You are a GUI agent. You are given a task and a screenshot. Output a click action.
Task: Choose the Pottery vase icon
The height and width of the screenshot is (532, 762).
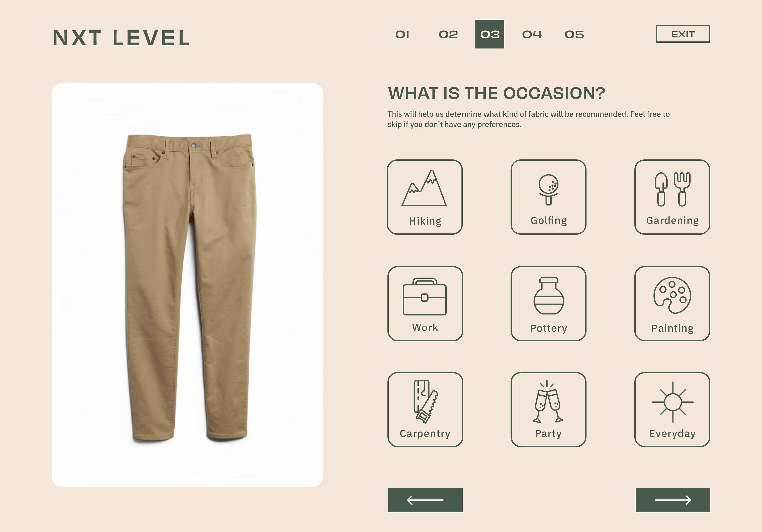coord(549,296)
